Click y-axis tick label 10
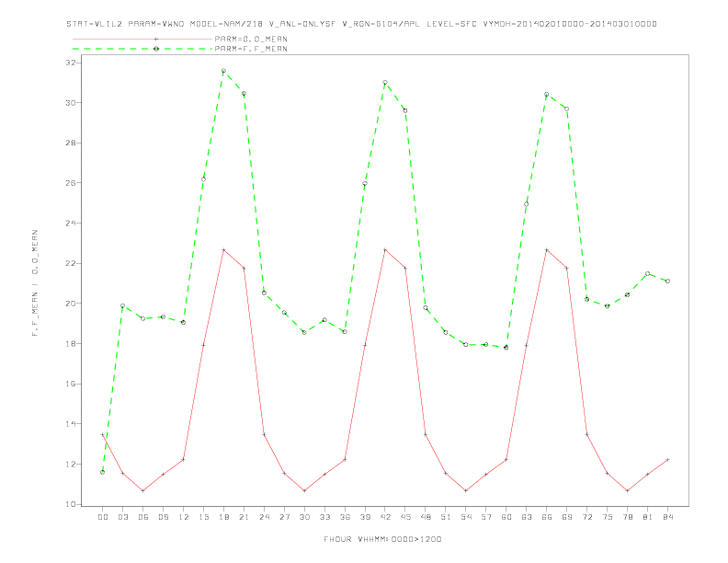The width and height of the screenshot is (728, 563). click(70, 504)
